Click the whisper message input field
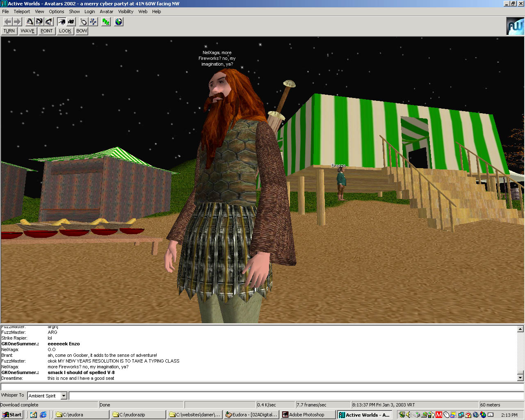 [x=295, y=396]
